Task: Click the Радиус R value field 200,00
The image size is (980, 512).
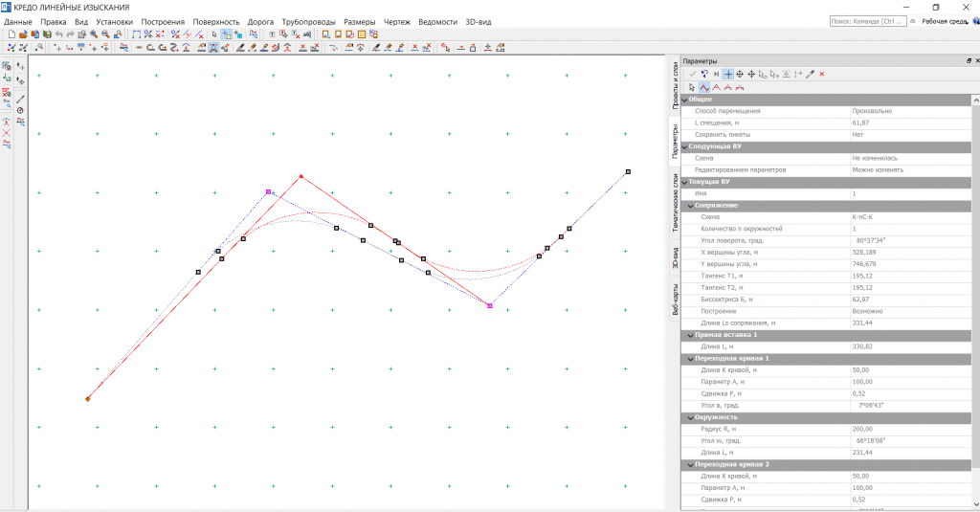Action: [x=861, y=429]
